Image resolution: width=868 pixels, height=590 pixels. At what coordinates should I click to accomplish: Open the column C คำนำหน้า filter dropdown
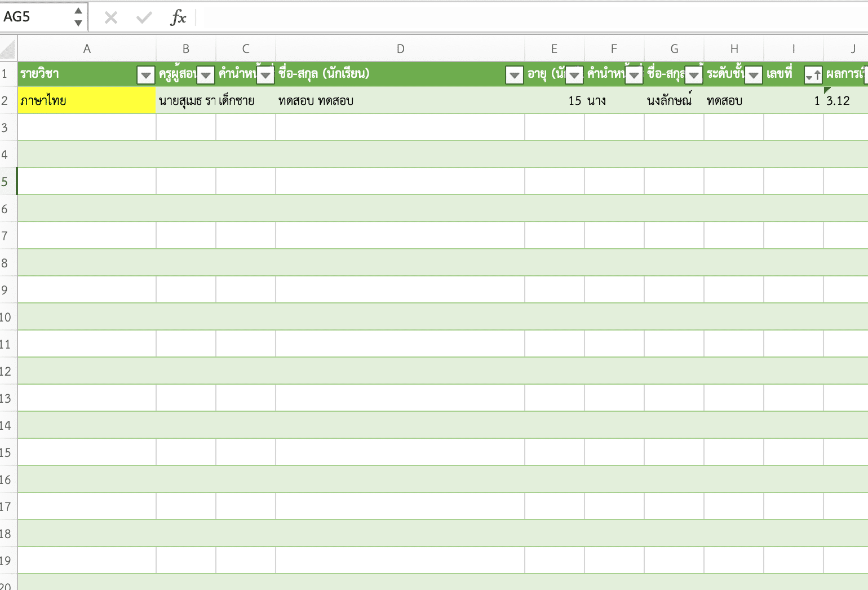click(265, 74)
